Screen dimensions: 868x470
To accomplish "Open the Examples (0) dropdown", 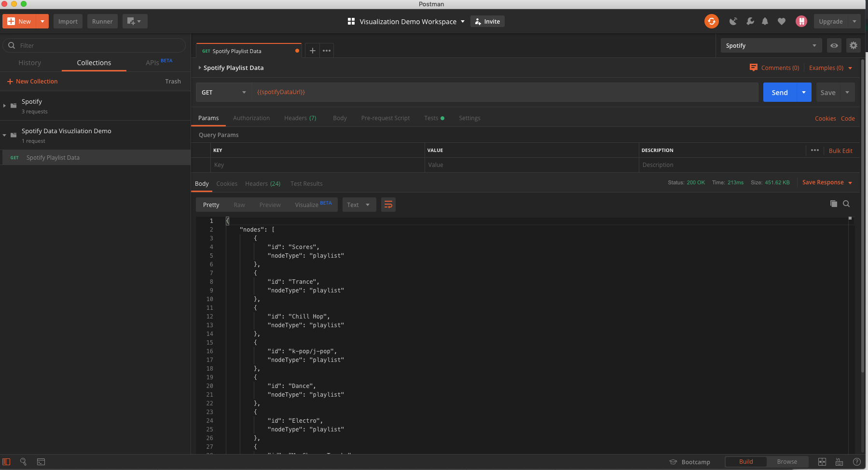I will click(830, 68).
